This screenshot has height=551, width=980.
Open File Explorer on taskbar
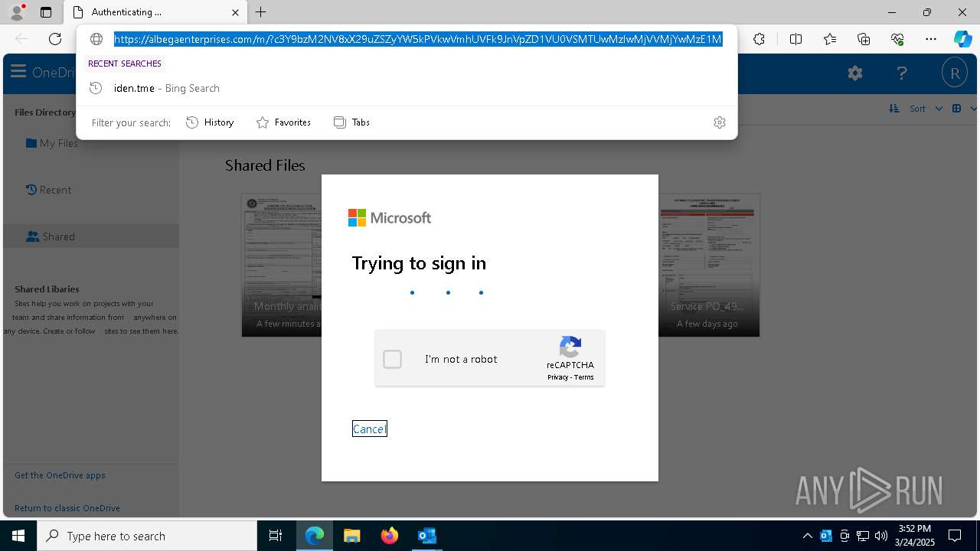(351, 536)
